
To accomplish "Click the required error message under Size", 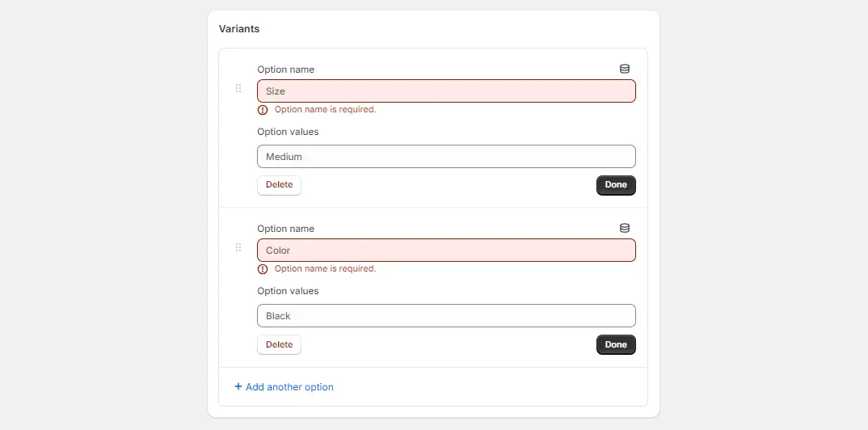I will [326, 110].
